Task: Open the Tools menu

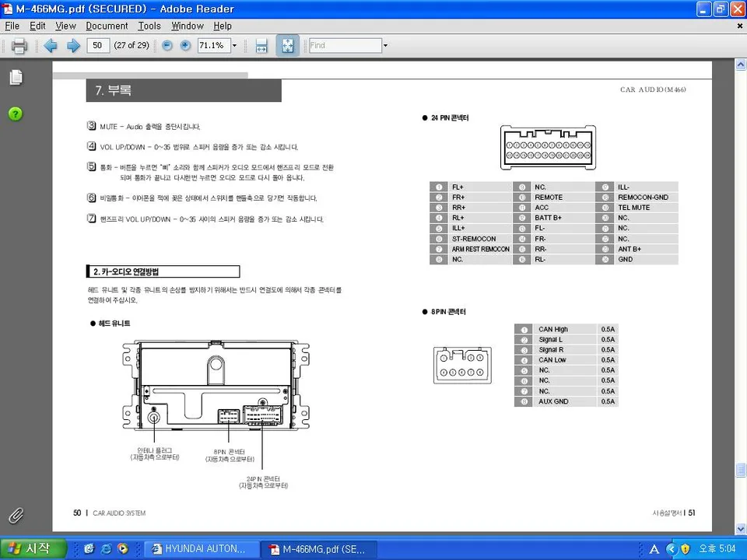Action: pyautogui.click(x=149, y=26)
